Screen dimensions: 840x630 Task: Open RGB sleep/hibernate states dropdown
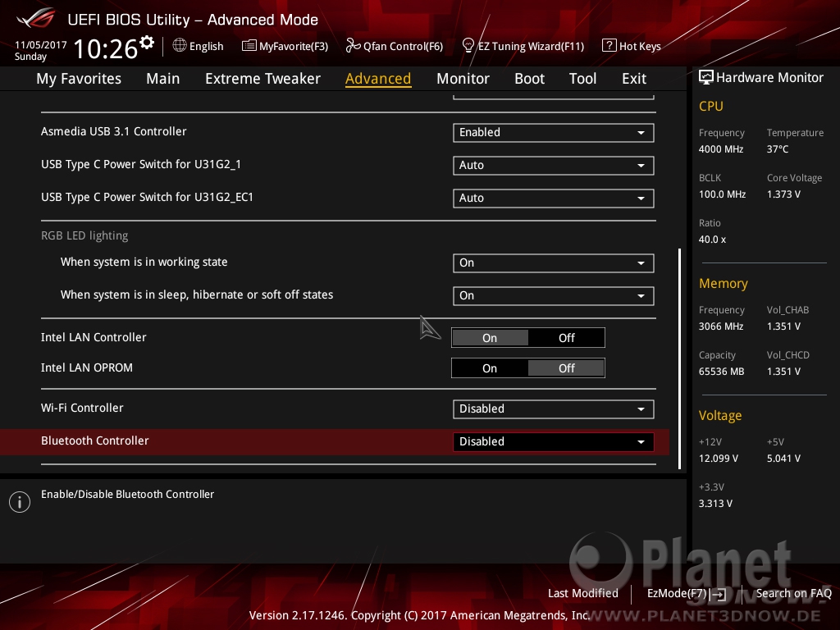(554, 295)
